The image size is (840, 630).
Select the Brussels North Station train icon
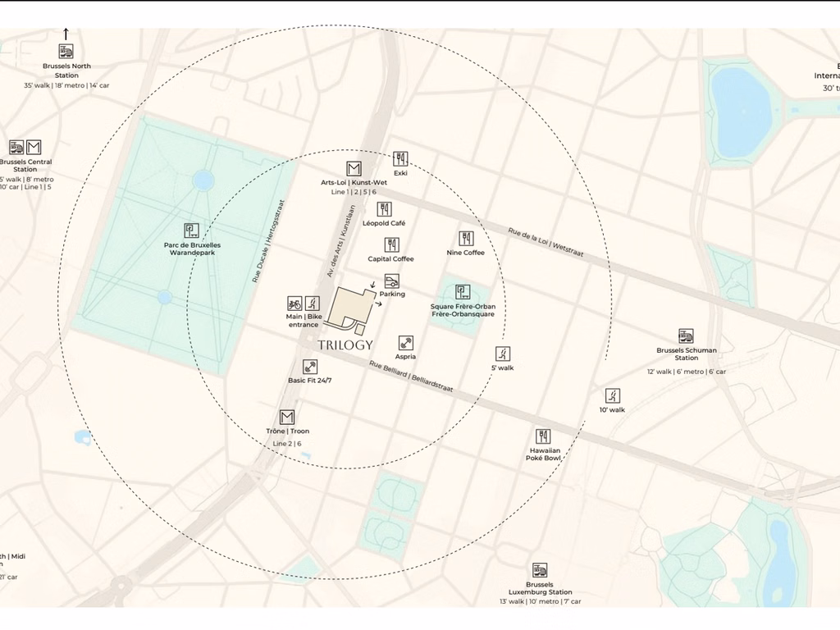coord(66,52)
